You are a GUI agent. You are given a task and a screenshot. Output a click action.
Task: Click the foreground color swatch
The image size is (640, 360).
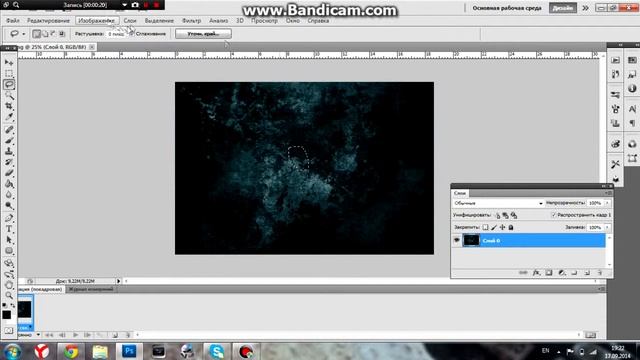(7, 315)
